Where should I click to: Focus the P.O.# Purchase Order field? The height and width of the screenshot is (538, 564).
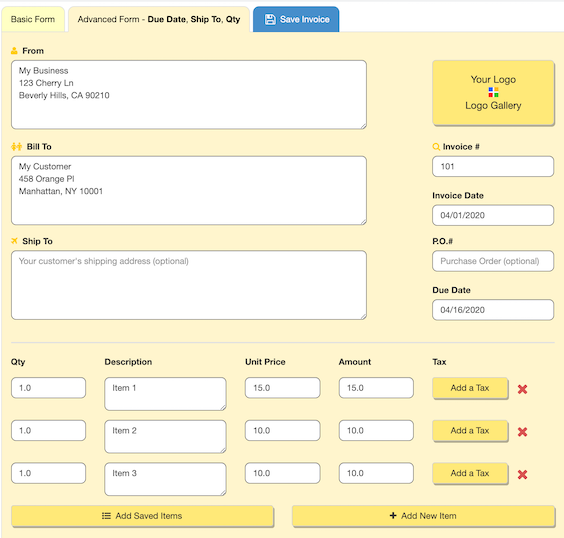pos(493,261)
